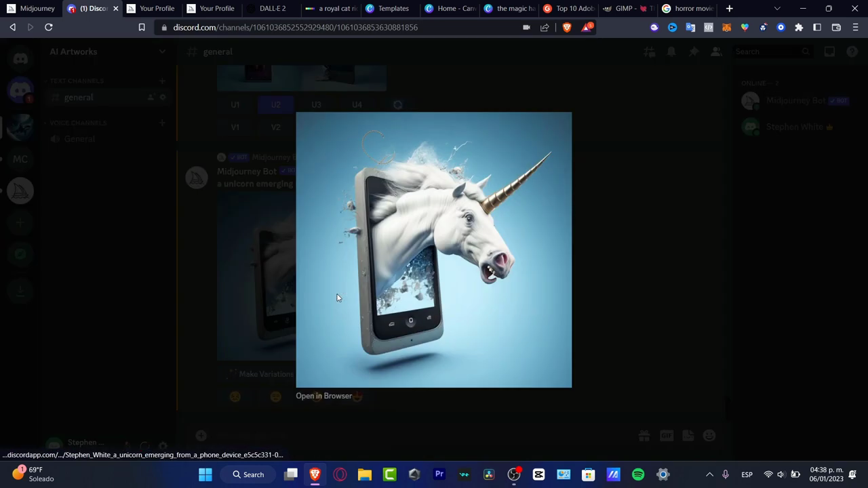868x488 pixels.
Task: Open the volume control in tray
Action: tap(781, 474)
